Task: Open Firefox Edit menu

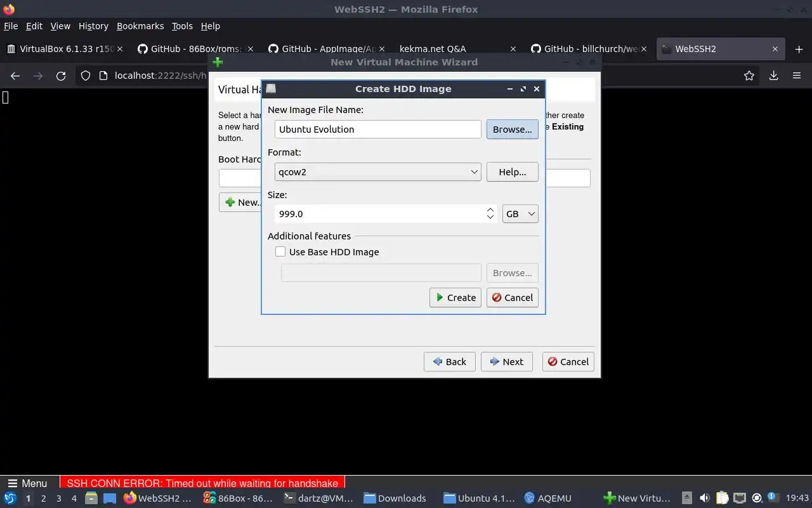Action: point(34,26)
